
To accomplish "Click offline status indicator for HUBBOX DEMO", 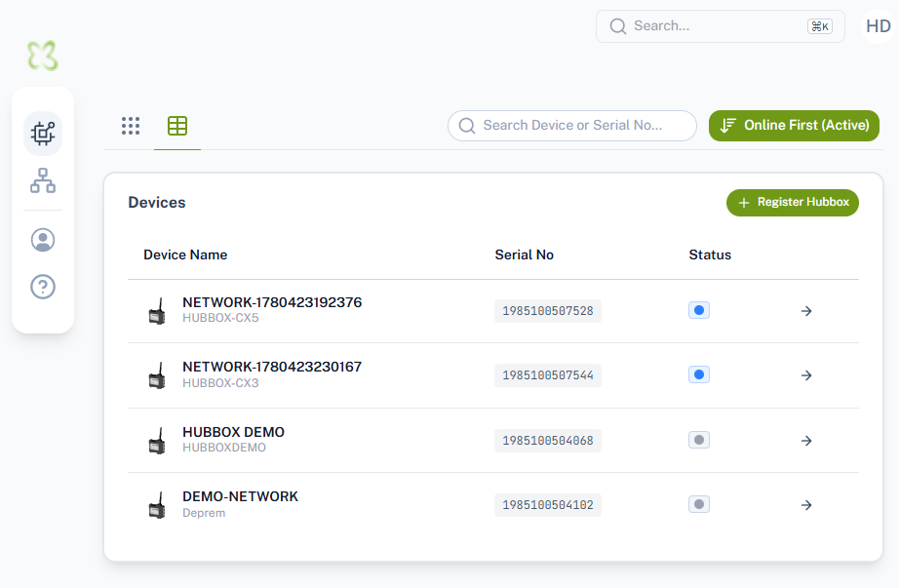I will click(x=699, y=440).
